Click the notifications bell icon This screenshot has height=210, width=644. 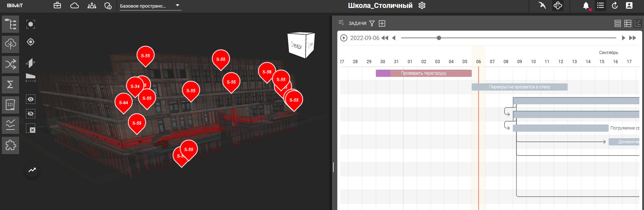pyautogui.click(x=586, y=5)
